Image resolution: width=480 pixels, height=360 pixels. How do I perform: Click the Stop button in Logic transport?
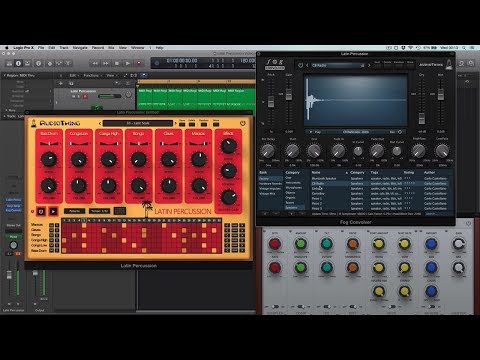coord(117,63)
